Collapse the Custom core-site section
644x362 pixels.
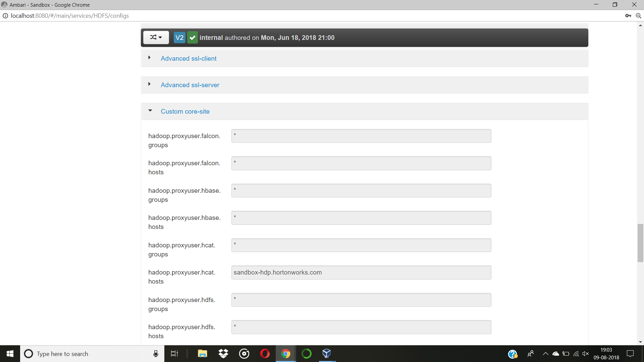pyautogui.click(x=150, y=111)
